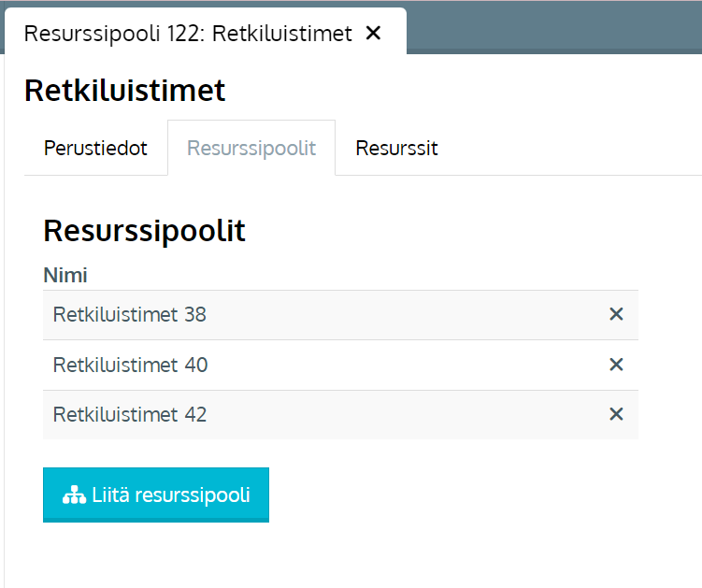Select the Retkiluistimet 38 row name
The width and height of the screenshot is (702, 588).
pyautogui.click(x=130, y=315)
